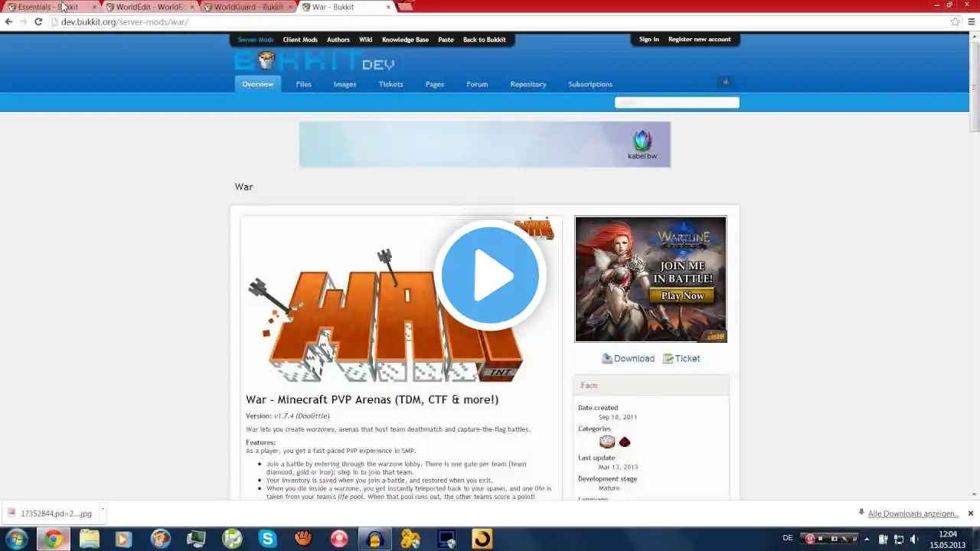Open File Explorer folder icon in taskbar
This screenshot has width=980, height=551.
(x=89, y=539)
